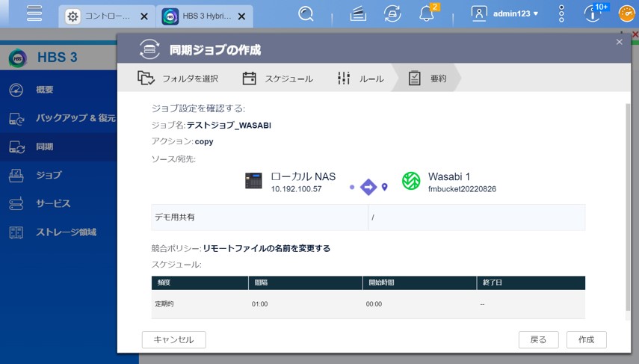The height and width of the screenshot is (364, 639).
Task: Click the Cancel (キャンセル) button
Action: tap(173, 339)
